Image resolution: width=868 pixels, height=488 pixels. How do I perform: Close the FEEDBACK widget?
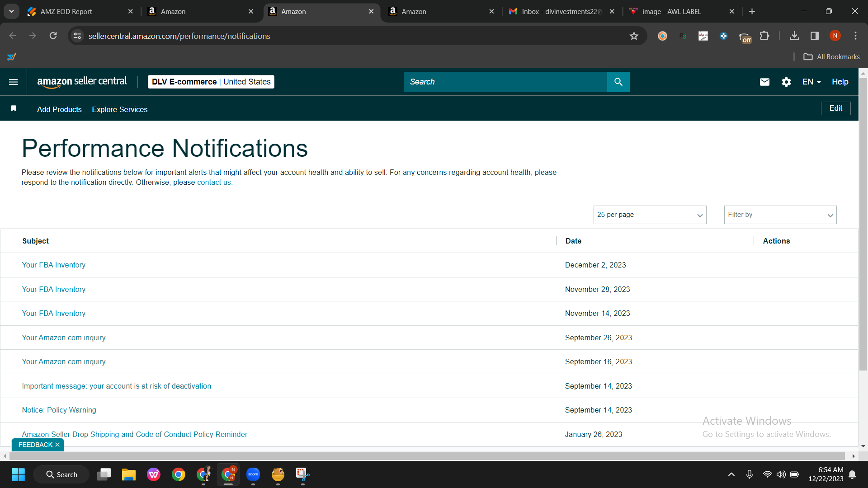(57, 445)
